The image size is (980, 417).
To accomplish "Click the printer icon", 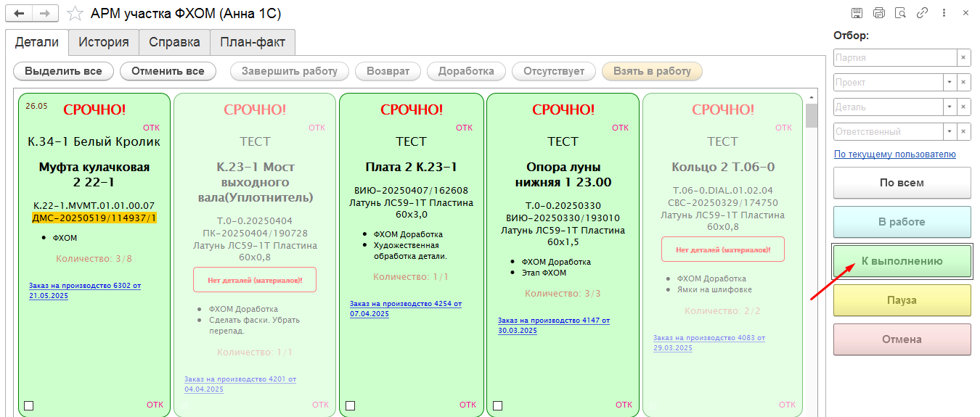I will pyautogui.click(x=879, y=13).
